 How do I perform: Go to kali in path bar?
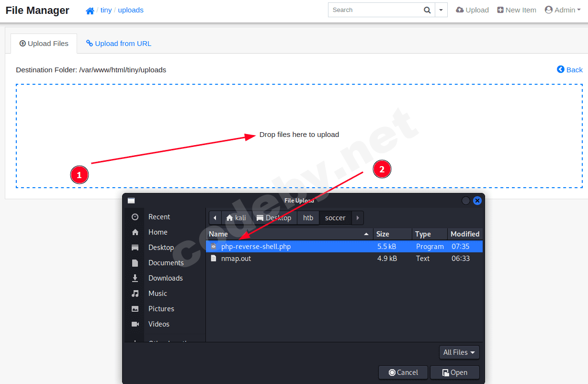coord(236,218)
